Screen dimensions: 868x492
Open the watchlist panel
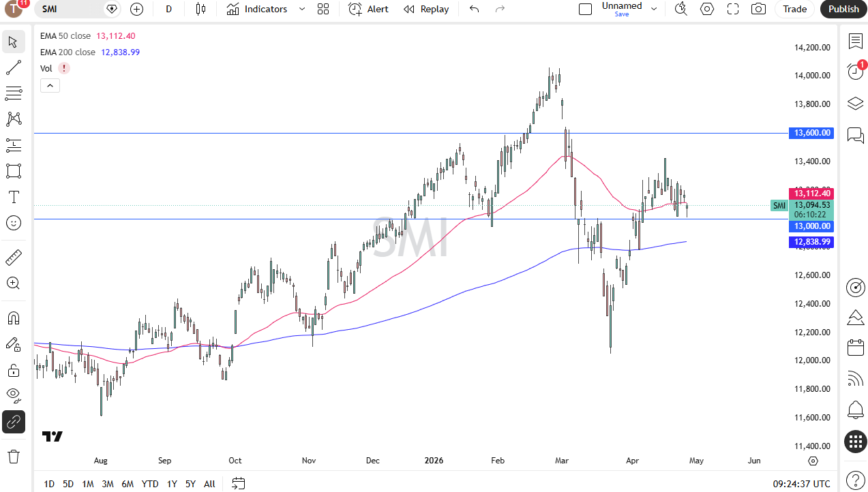[x=855, y=42]
